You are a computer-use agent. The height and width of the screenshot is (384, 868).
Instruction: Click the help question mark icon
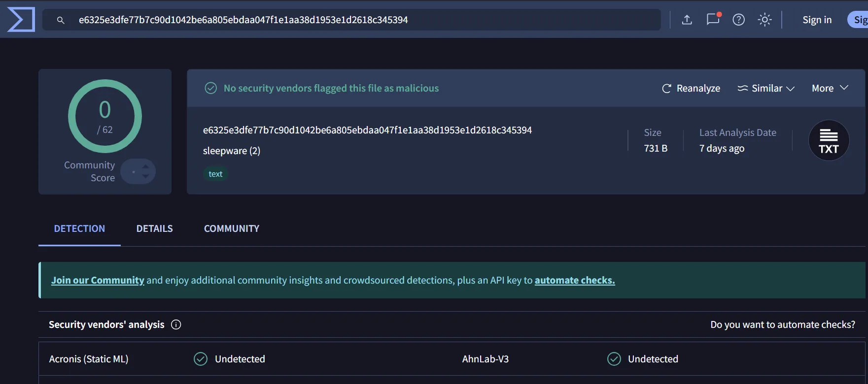738,20
